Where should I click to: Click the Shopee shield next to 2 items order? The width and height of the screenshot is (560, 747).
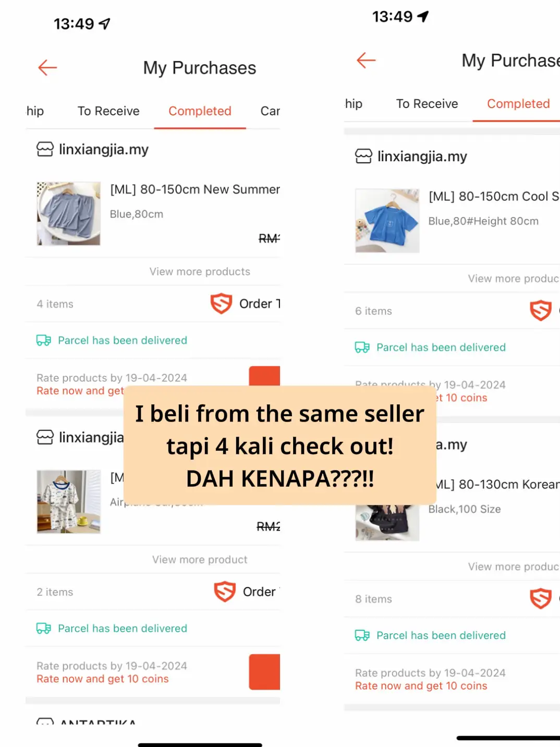[225, 592]
